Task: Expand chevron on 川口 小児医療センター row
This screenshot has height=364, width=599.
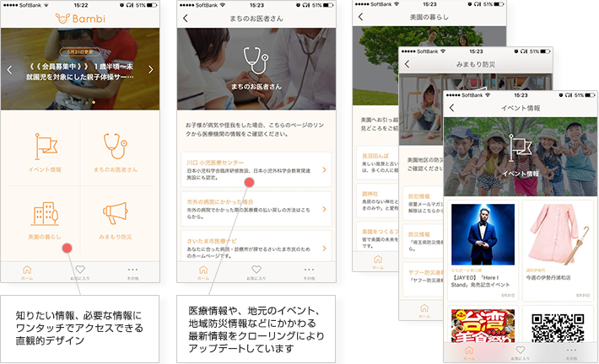Action: tap(324, 170)
